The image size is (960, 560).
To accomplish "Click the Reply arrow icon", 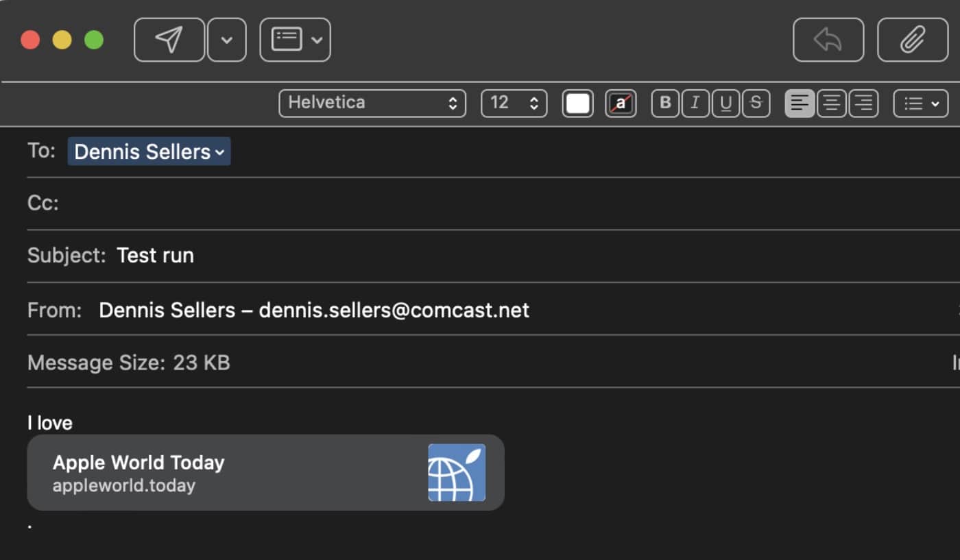I will tap(828, 40).
